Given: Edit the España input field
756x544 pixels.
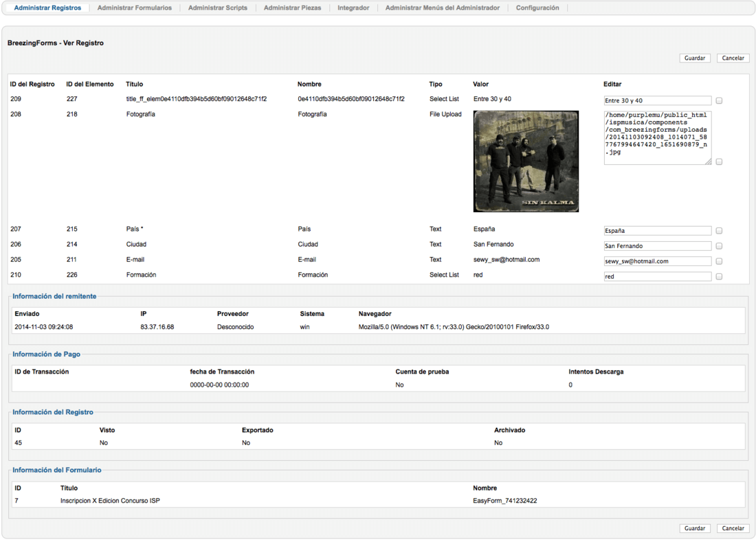Looking at the screenshot, I should click(x=658, y=231).
